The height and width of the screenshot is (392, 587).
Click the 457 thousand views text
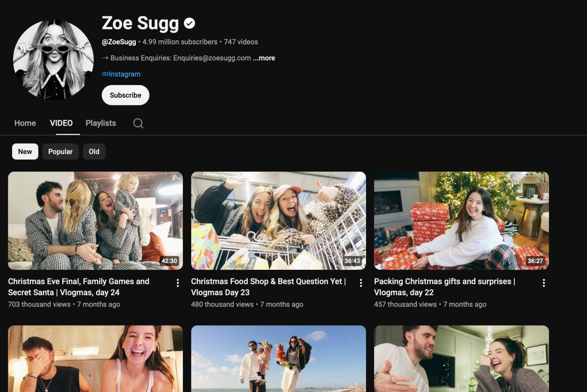[x=405, y=304]
